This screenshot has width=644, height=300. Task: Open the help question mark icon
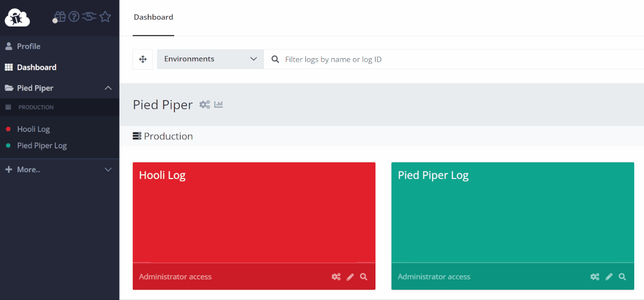point(74,17)
